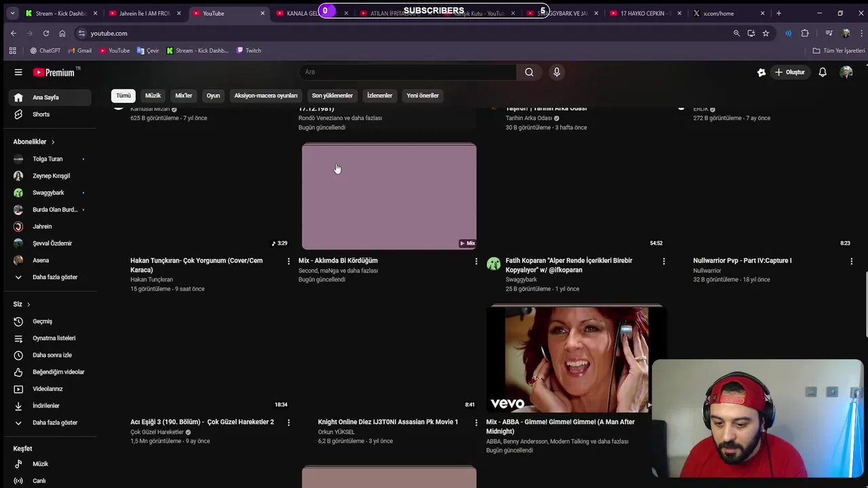This screenshot has width=868, height=488.
Task: Open more options for Mix - Aklımda Bi Kördüğüm
Action: point(476,261)
